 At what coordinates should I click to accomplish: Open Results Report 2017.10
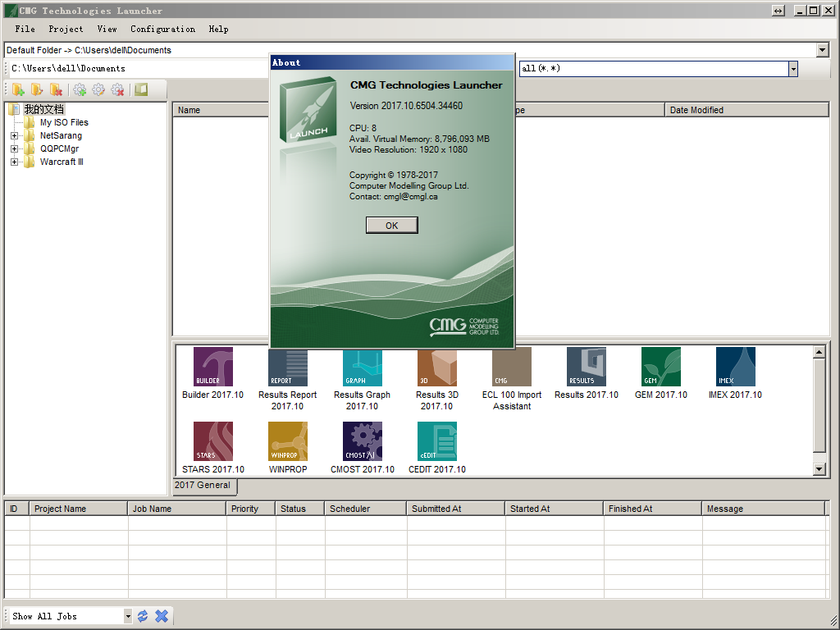(288, 379)
